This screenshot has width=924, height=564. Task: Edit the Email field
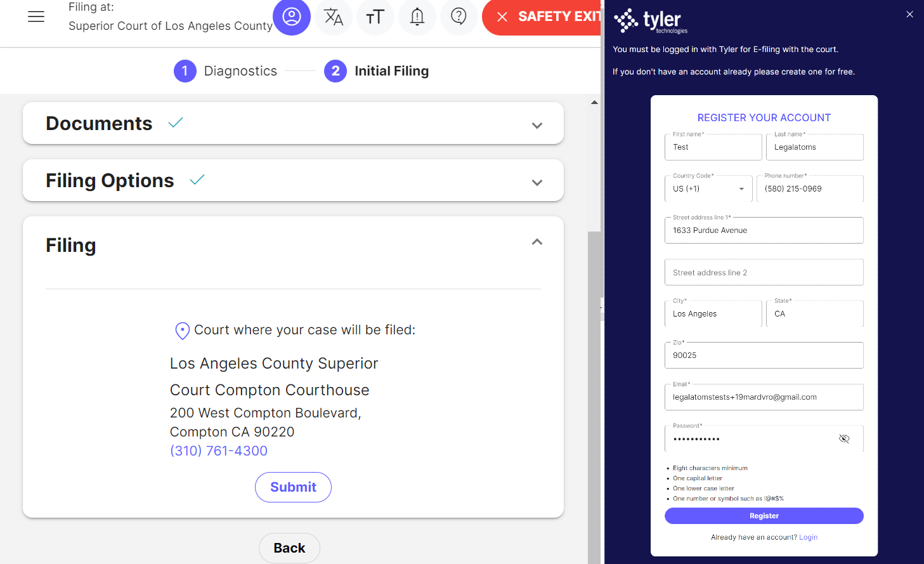pyautogui.click(x=764, y=397)
